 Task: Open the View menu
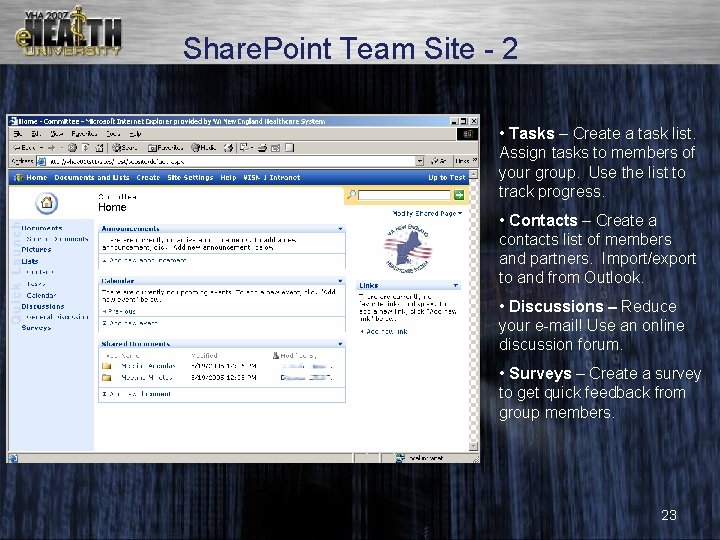coord(56,134)
